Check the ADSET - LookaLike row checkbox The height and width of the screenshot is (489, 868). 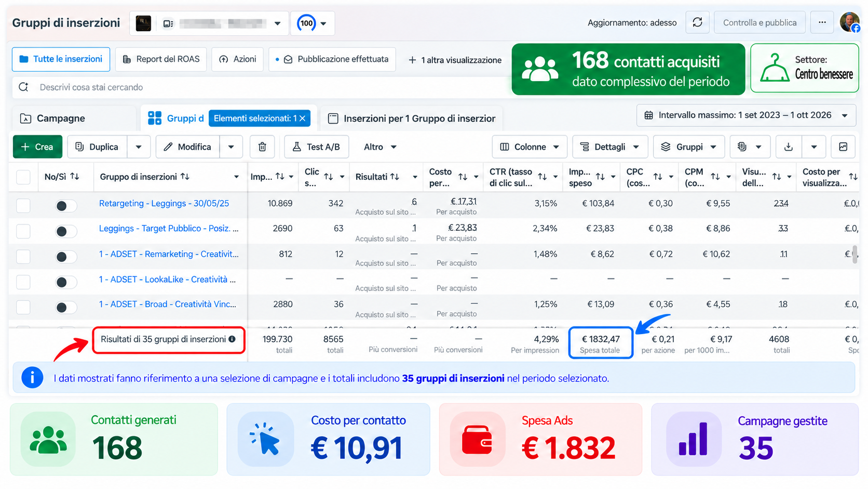(x=23, y=282)
